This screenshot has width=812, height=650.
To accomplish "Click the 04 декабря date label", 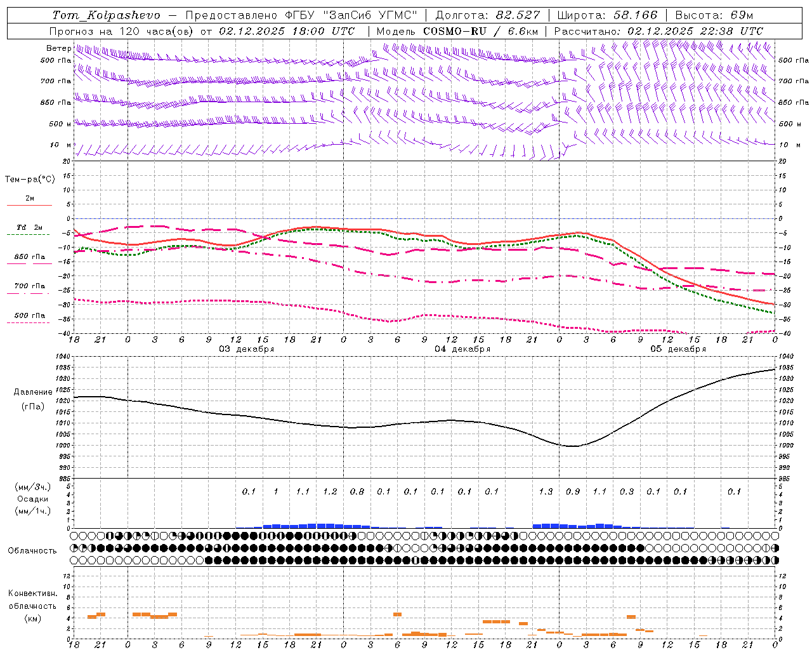I will click(x=462, y=349).
